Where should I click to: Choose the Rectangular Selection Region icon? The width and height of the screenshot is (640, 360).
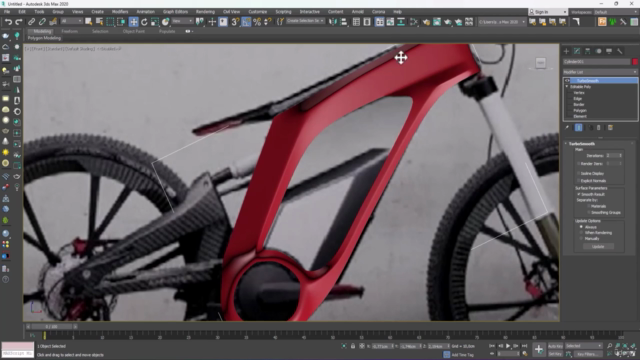click(x=110, y=22)
